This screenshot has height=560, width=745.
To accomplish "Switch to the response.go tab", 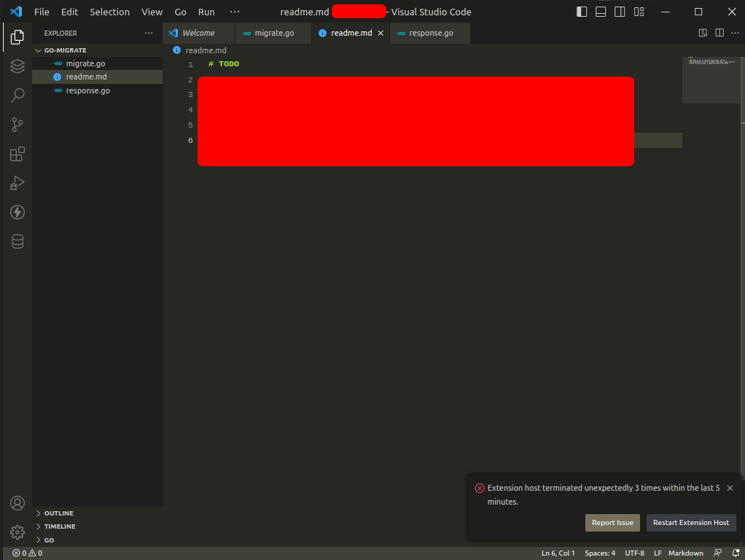I will [429, 33].
